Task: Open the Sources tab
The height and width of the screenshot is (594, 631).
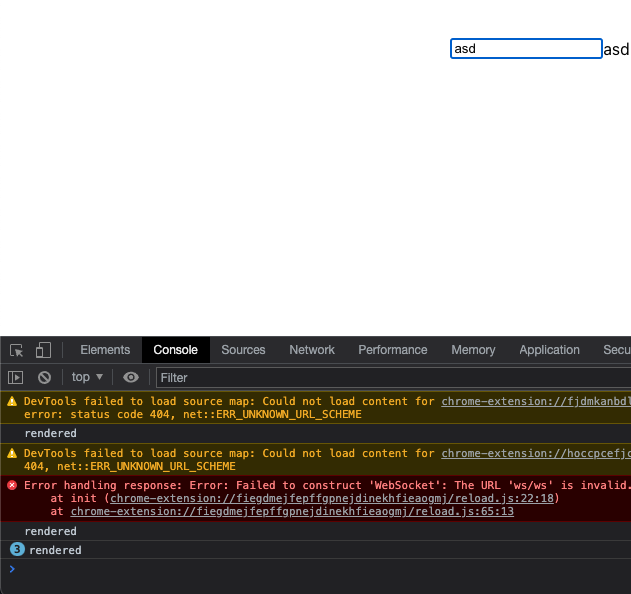Action: click(243, 350)
